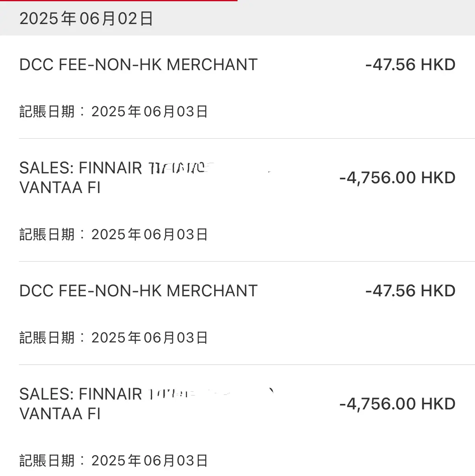Select VANTAA FI in the second Finnair entry
This screenshot has height=476, width=475.
click(60, 414)
